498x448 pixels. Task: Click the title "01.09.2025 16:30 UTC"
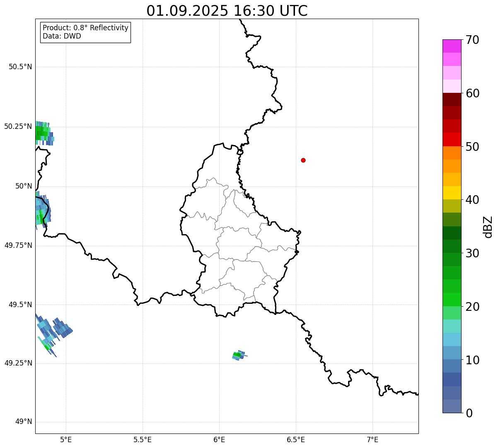pos(227,11)
